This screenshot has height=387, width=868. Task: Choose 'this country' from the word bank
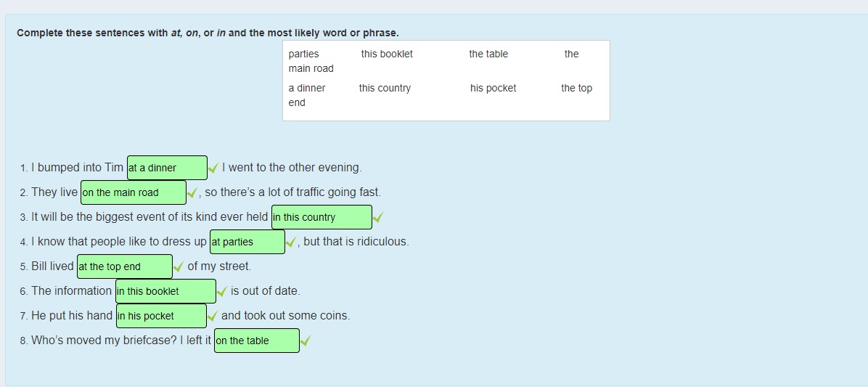pos(385,88)
